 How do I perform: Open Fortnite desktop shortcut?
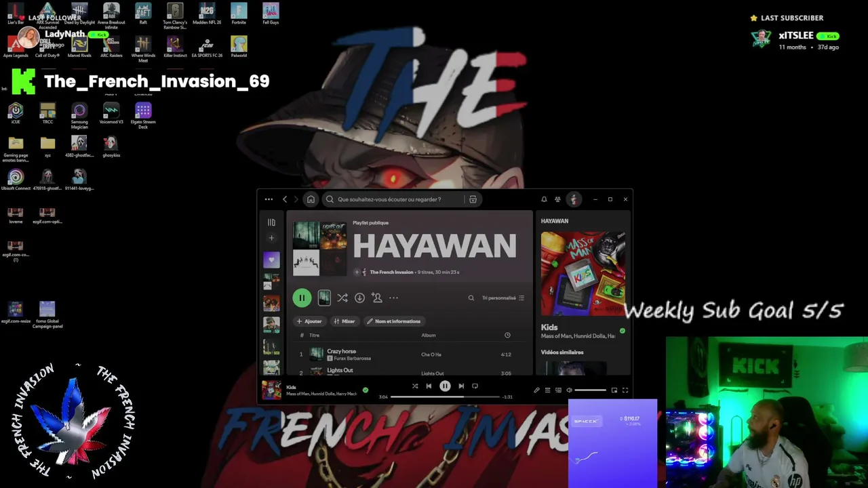pyautogui.click(x=239, y=14)
